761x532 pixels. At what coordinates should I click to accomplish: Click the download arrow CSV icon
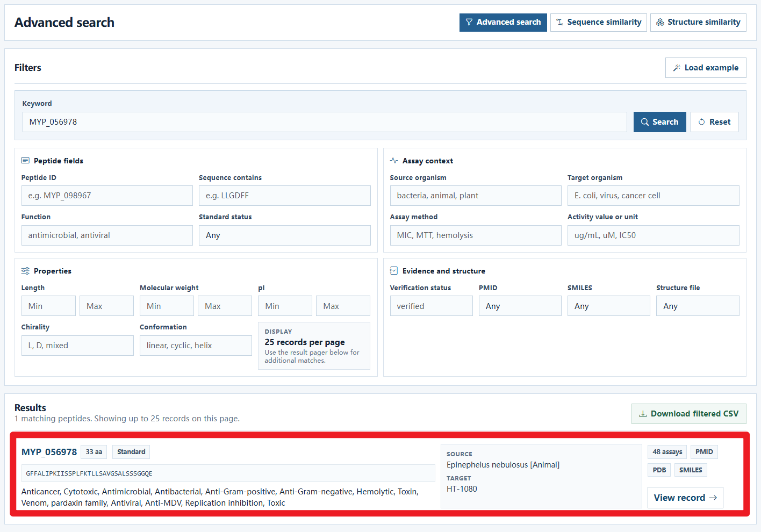pyautogui.click(x=643, y=414)
